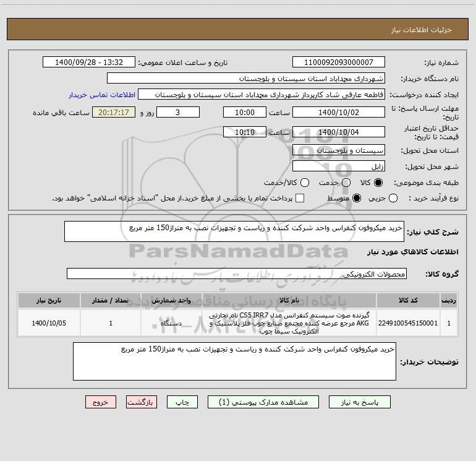Click the delivery city field زابل

339,166
